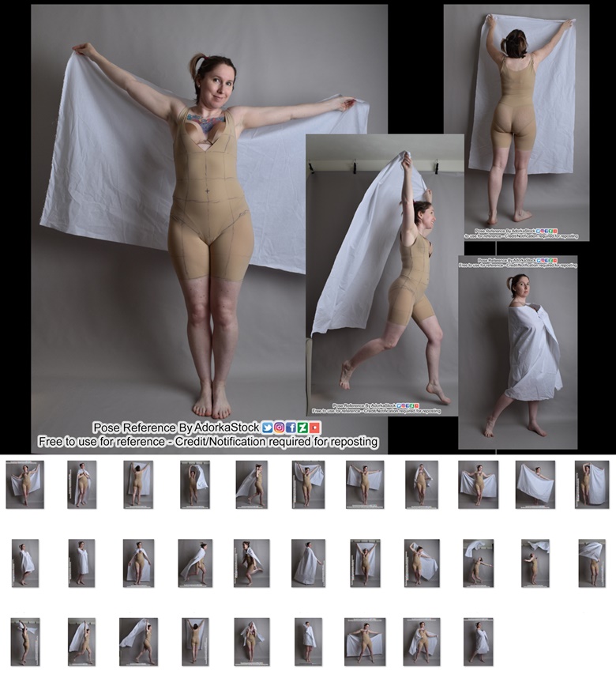Click the Facebook icon in the large watermark
This screenshot has height=682, width=616.
291,428
